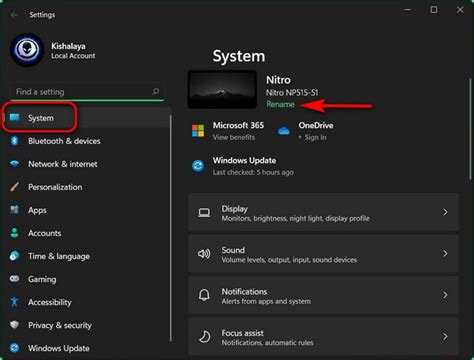Click the Apps sidebar icon

[14, 210]
